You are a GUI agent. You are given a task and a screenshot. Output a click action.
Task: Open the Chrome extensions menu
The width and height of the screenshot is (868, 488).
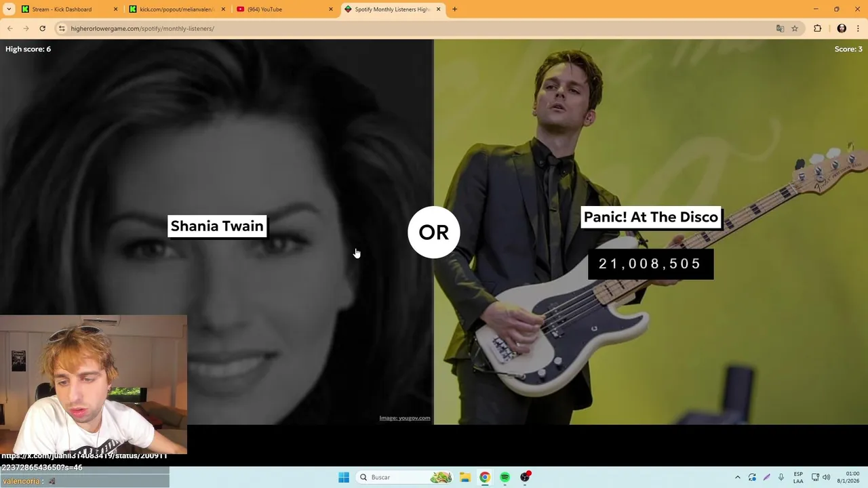pos(817,28)
